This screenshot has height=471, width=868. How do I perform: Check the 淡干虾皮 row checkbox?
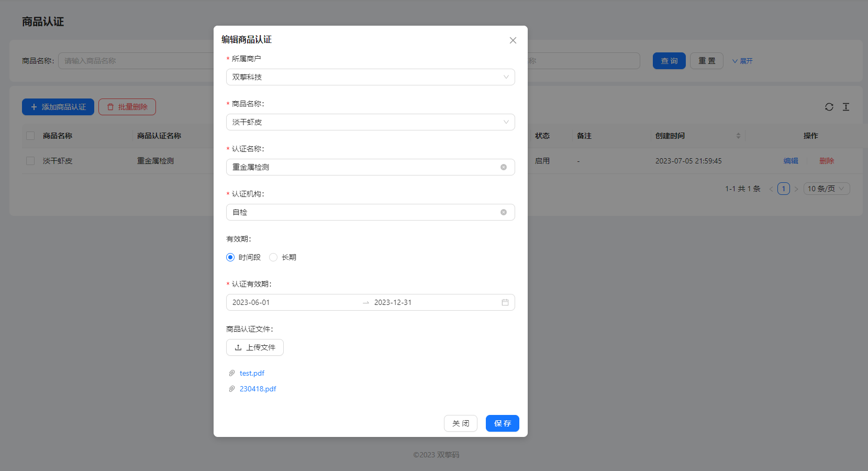point(30,161)
